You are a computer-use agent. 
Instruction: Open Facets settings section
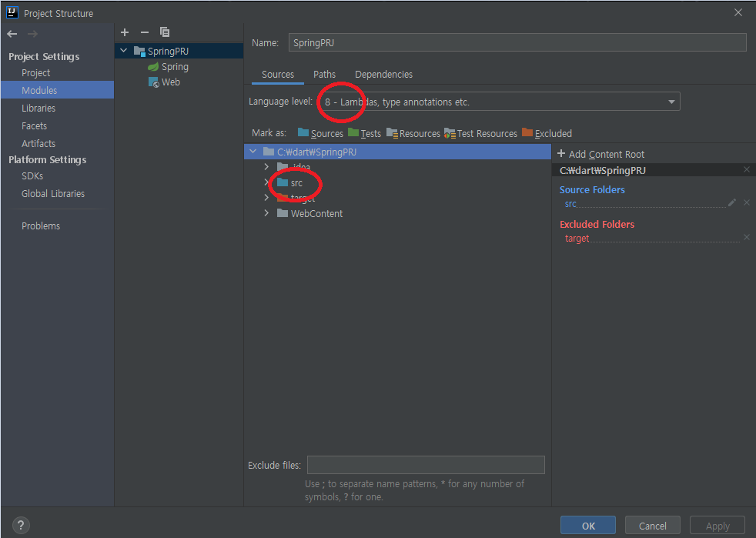pos(34,125)
